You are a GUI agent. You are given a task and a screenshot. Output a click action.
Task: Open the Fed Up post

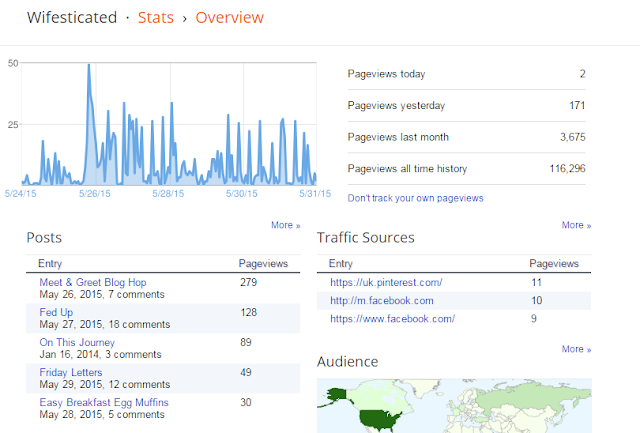click(56, 312)
